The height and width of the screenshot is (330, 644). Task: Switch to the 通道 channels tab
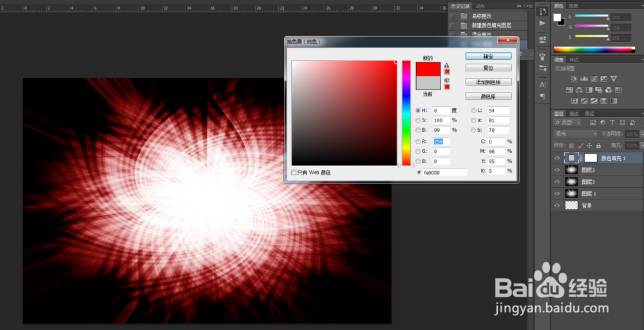pos(573,113)
